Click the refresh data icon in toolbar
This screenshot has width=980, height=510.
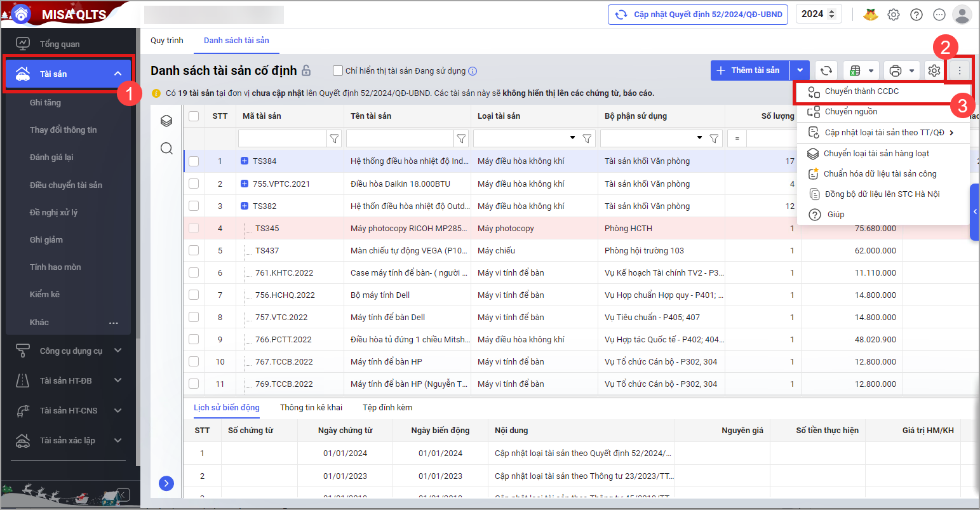826,70
